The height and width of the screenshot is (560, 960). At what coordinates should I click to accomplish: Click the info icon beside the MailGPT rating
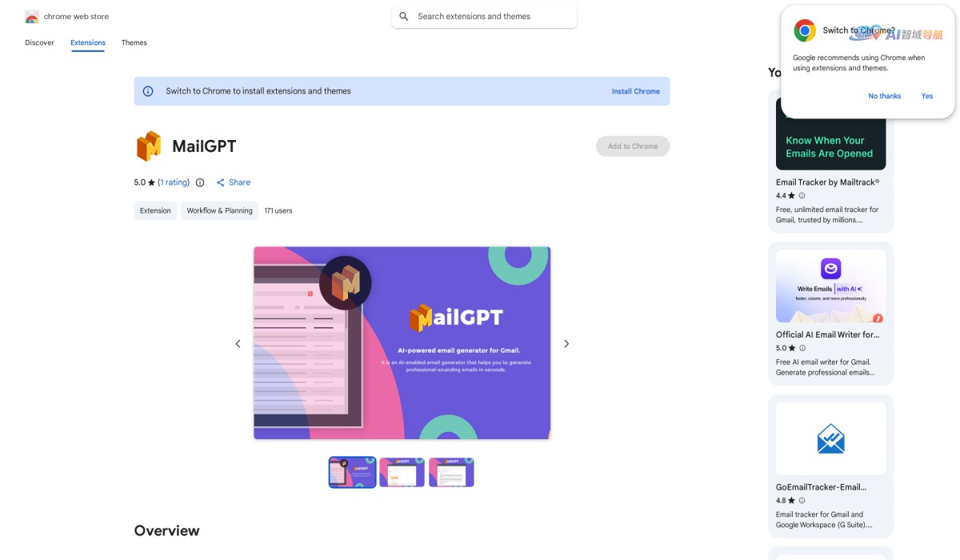click(199, 182)
